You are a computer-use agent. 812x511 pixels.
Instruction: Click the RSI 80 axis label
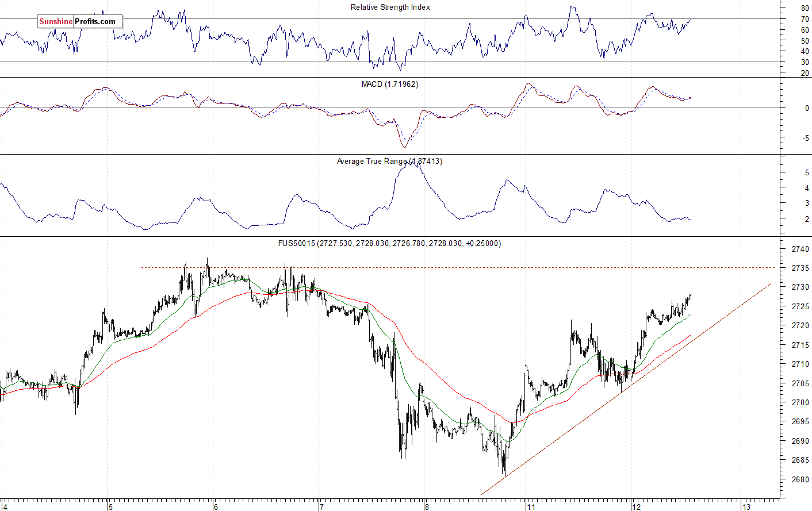[805, 9]
